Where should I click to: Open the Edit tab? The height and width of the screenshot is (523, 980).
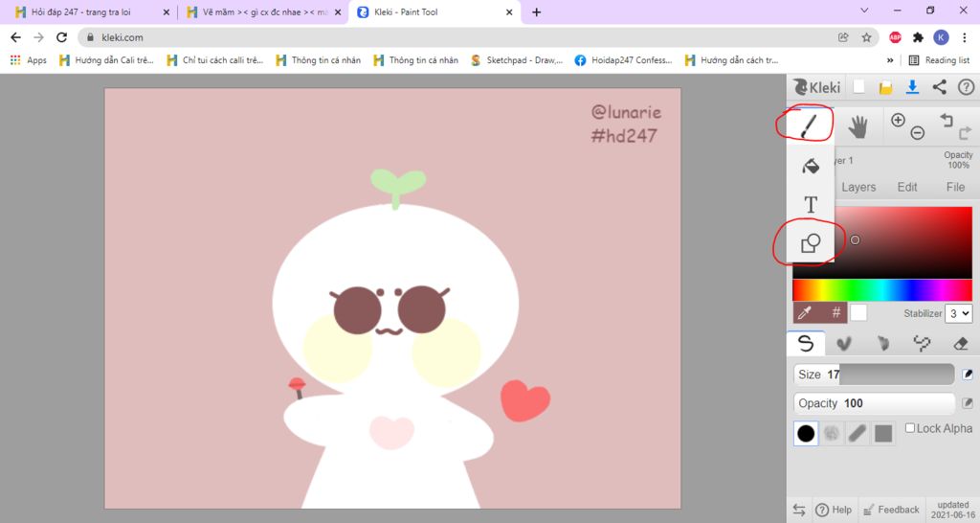point(907,187)
